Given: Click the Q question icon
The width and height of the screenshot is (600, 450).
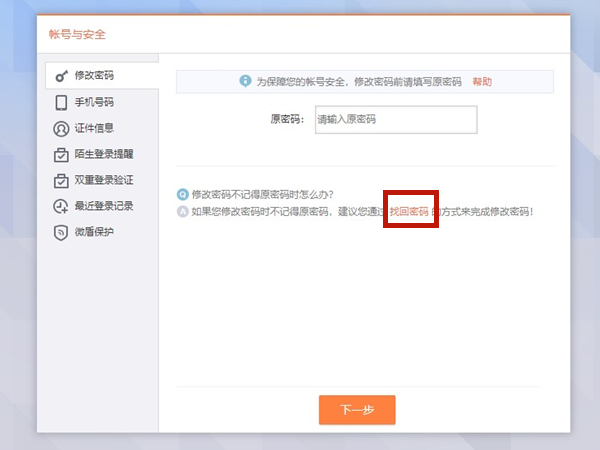Looking at the screenshot, I should click(x=182, y=194).
